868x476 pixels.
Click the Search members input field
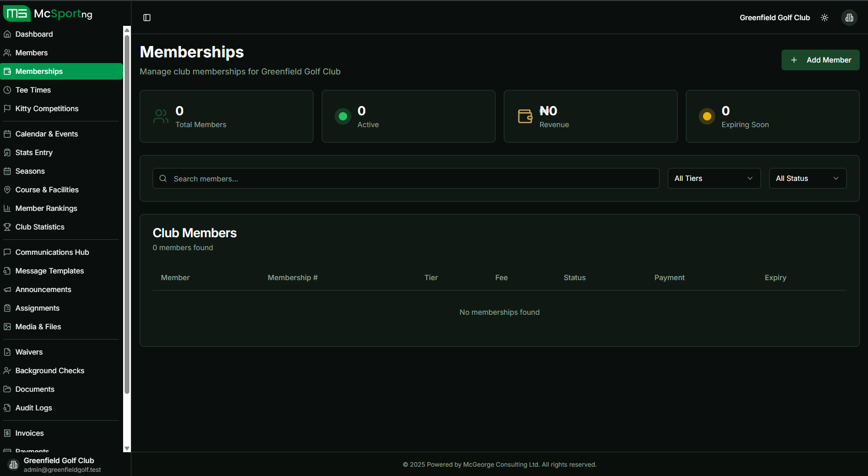click(406, 178)
